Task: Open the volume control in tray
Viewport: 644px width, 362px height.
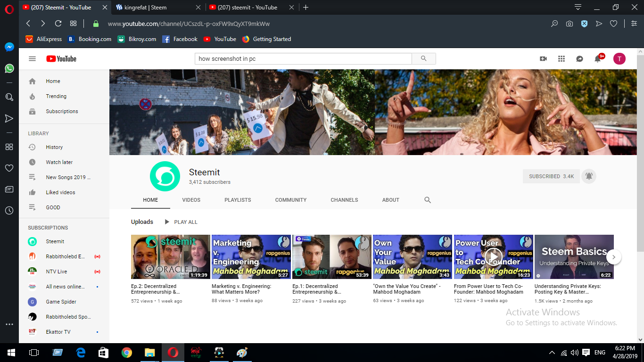Action: point(574,353)
